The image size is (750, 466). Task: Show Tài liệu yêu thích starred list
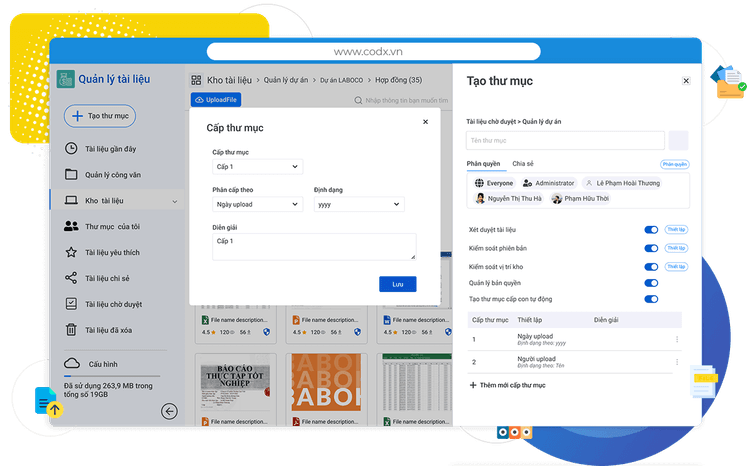point(112,253)
